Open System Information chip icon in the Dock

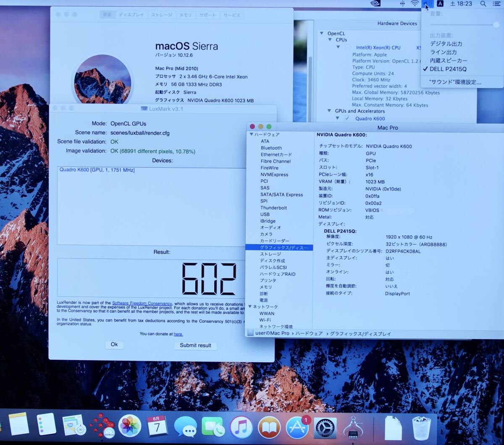click(353, 428)
